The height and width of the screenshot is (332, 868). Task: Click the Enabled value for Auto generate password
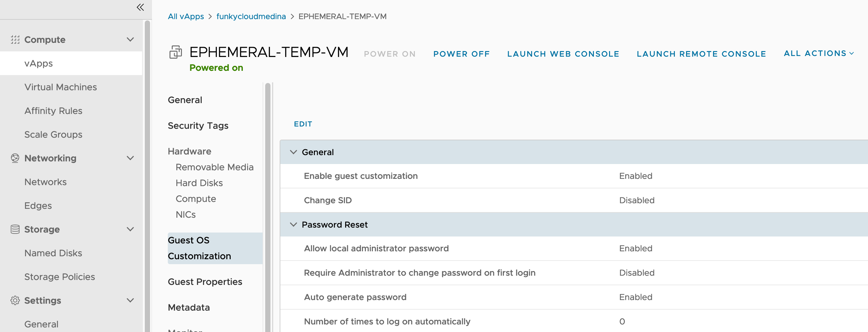(636, 297)
